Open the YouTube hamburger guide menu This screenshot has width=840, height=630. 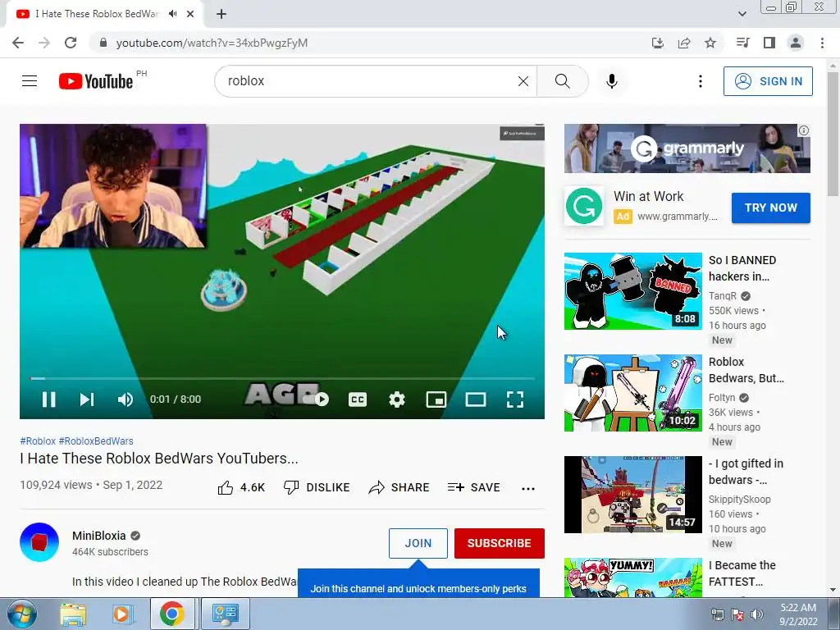30,81
